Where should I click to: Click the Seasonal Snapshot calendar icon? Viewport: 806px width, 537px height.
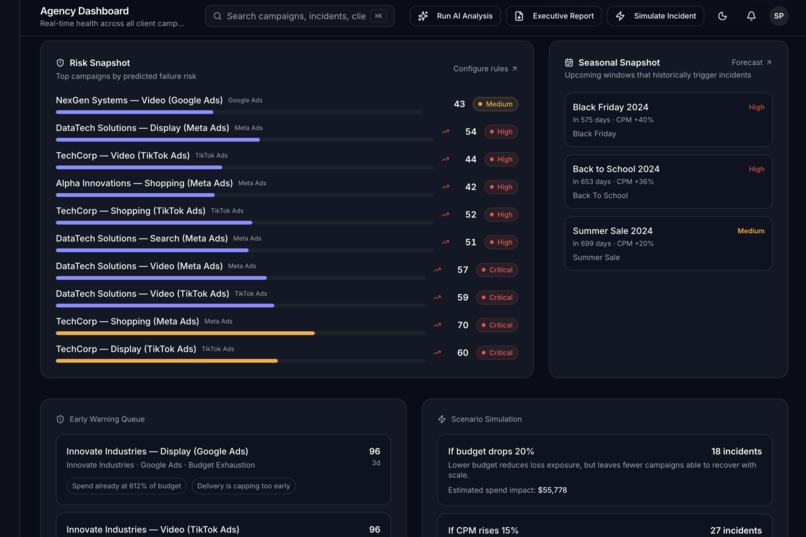point(569,63)
